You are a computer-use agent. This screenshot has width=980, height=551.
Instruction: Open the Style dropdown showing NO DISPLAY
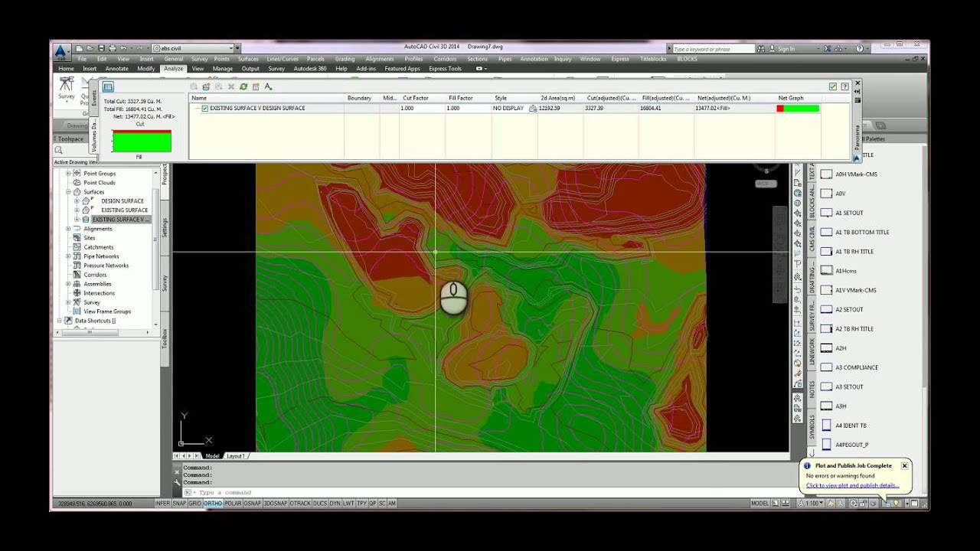(513, 109)
